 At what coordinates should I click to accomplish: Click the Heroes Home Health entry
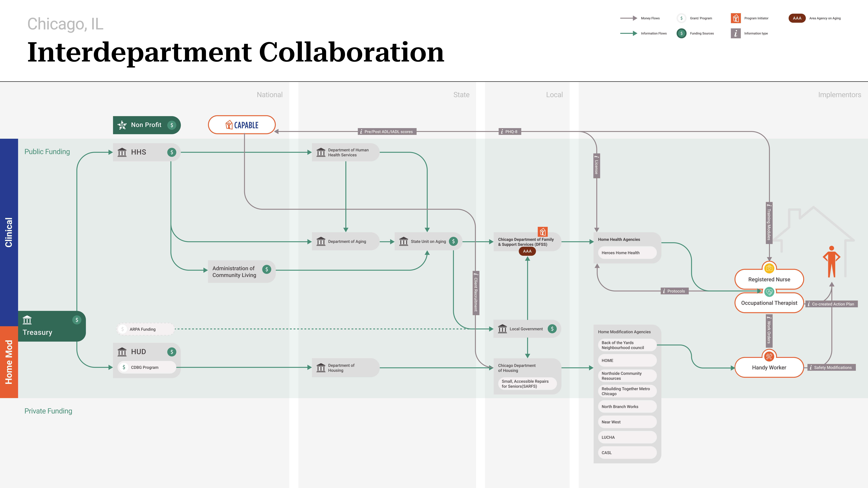coord(627,253)
